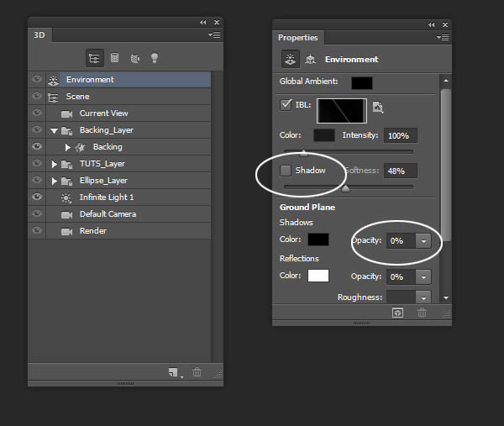Open the Ground Plane Shadows color swatch
The width and height of the screenshot is (504, 426).
318,239
